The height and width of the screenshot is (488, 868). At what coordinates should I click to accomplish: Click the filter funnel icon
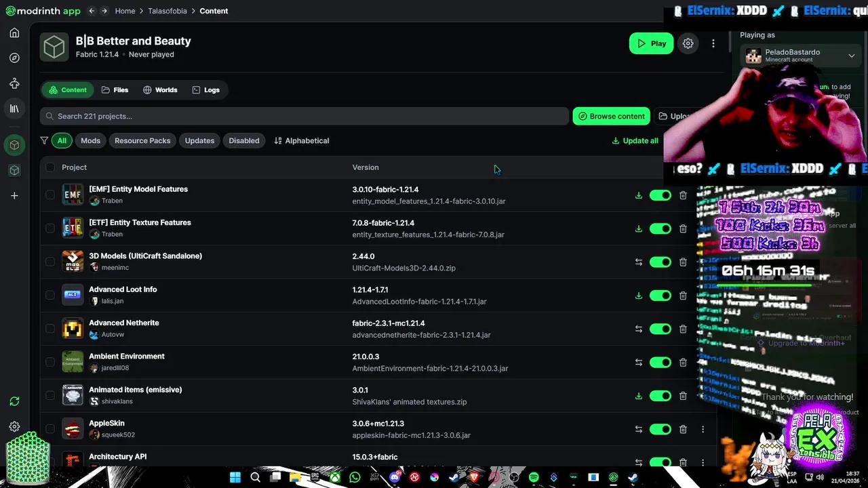(x=44, y=141)
